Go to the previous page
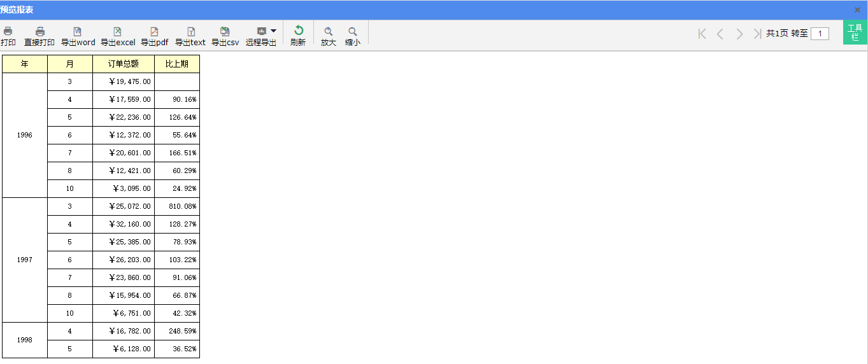 [x=720, y=34]
